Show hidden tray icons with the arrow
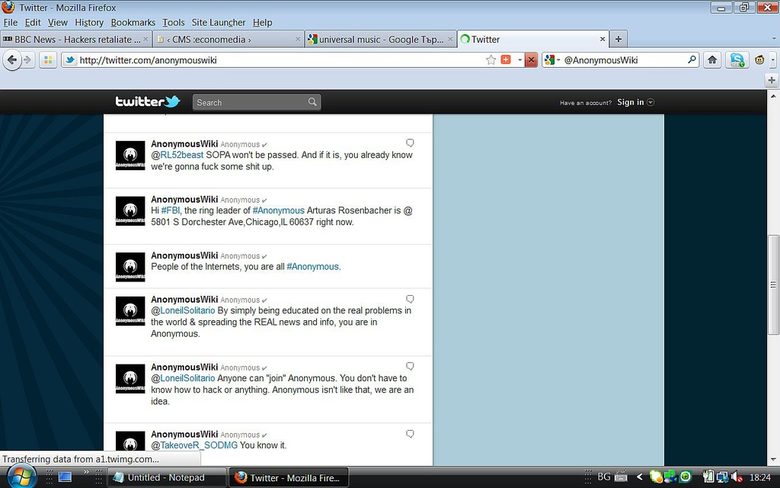This screenshot has width=780, height=488. pos(640,477)
